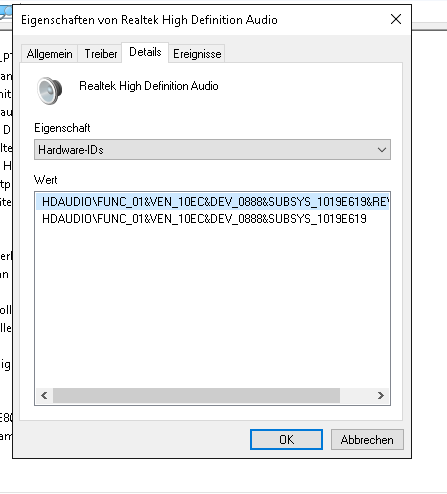Click the device name text beside speaker icon

[x=149, y=86]
